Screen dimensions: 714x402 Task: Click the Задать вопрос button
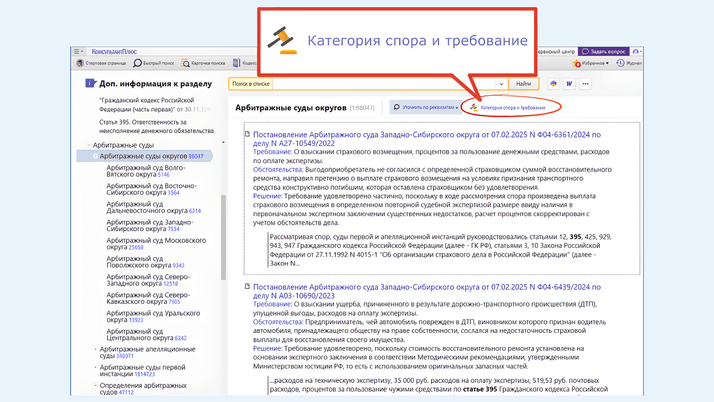point(604,51)
